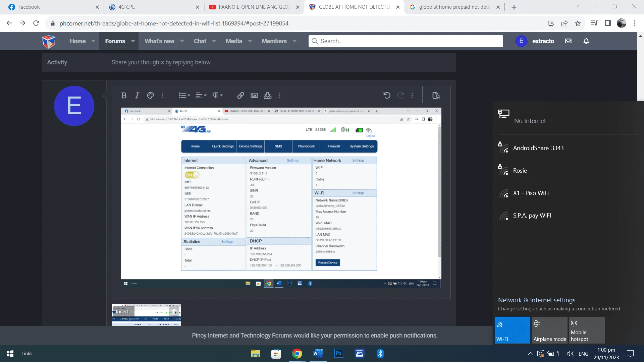Expand the What's new dropdown arrow
The width and height of the screenshot is (644, 362).
pos(182,41)
